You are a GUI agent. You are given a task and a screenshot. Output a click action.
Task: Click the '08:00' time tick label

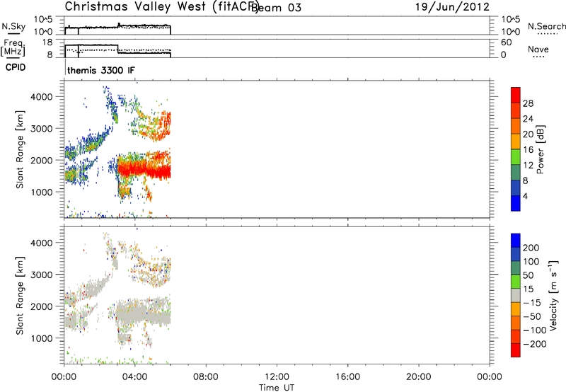pos(206,377)
